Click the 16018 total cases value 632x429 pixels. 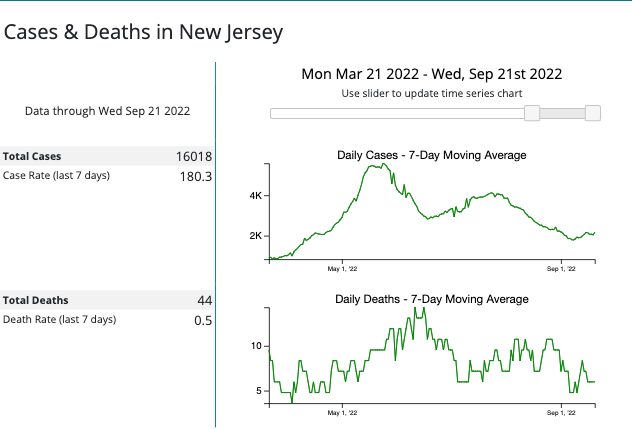point(193,157)
